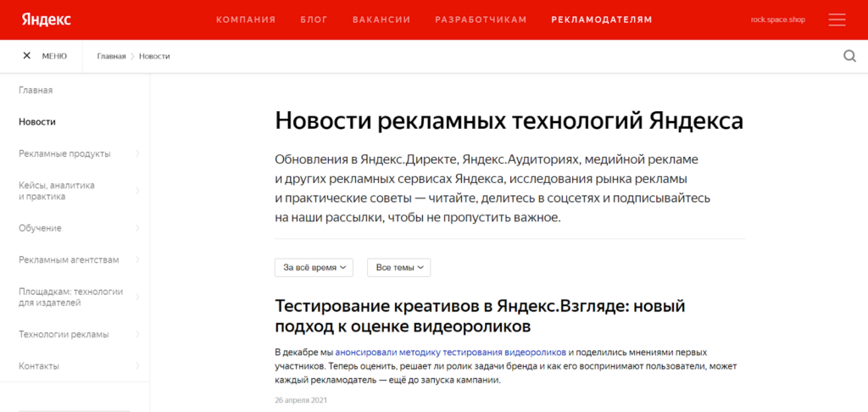Open the hamburger menu in the red header
Screen dimensions: 868x412
pos(837,20)
